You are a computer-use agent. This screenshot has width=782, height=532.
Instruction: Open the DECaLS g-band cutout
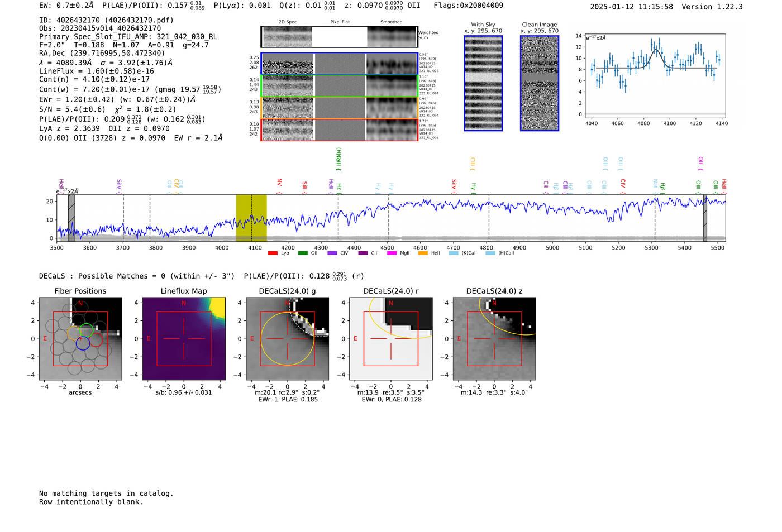coord(288,339)
